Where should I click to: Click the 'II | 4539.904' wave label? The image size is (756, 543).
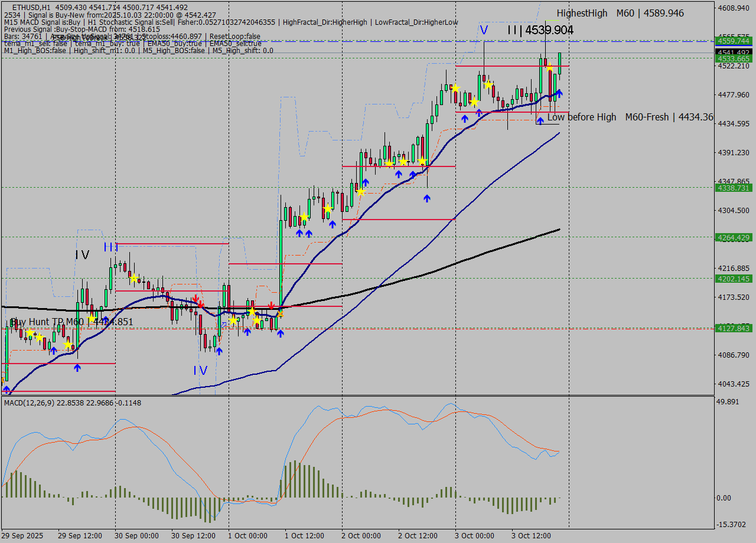540,30
